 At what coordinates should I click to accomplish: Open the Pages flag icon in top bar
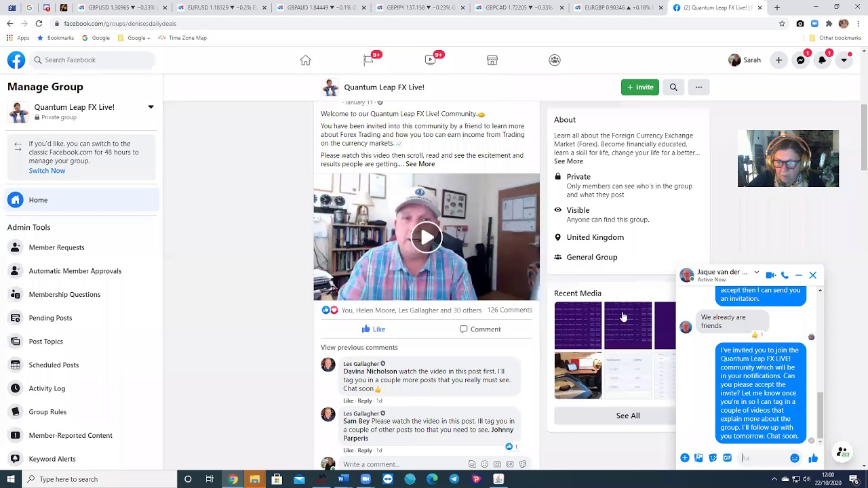[x=368, y=60]
